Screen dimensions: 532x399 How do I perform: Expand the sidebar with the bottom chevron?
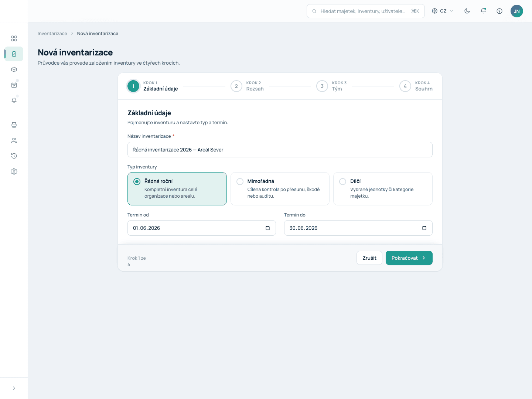point(14,388)
